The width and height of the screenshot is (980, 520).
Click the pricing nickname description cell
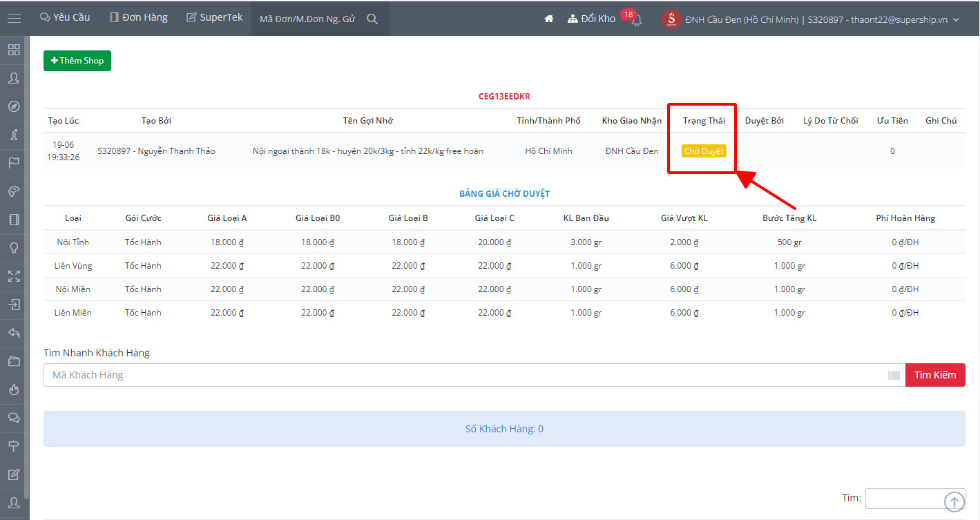click(368, 151)
